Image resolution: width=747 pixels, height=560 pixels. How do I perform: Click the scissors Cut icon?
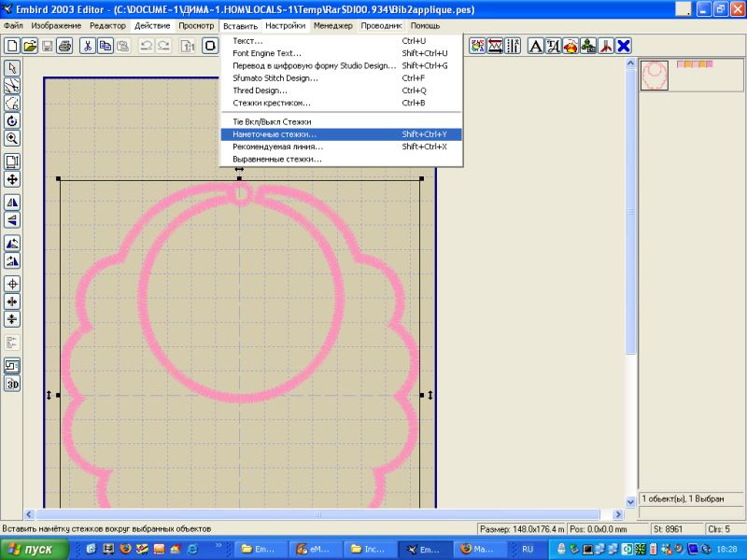87,46
